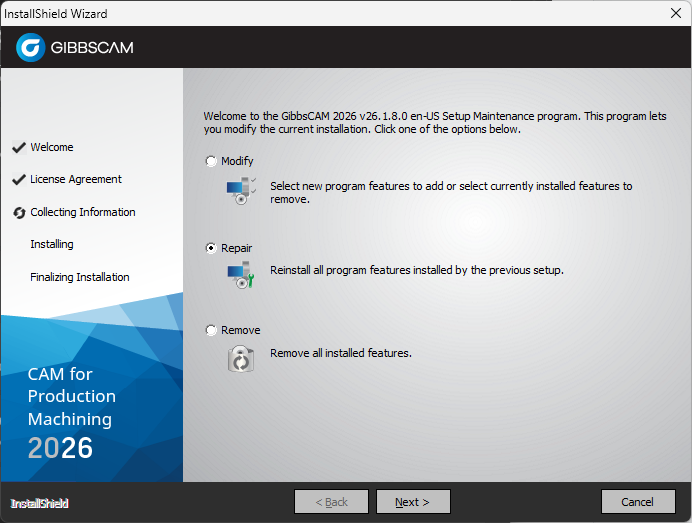692x523 pixels.
Task: Click "Select new program features" description
Action: tap(451, 192)
